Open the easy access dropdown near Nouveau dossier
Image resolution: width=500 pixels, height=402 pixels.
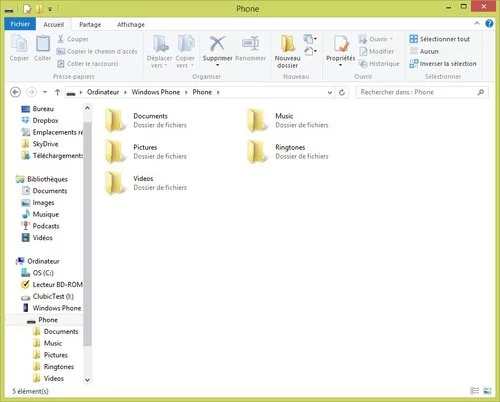[x=310, y=51]
